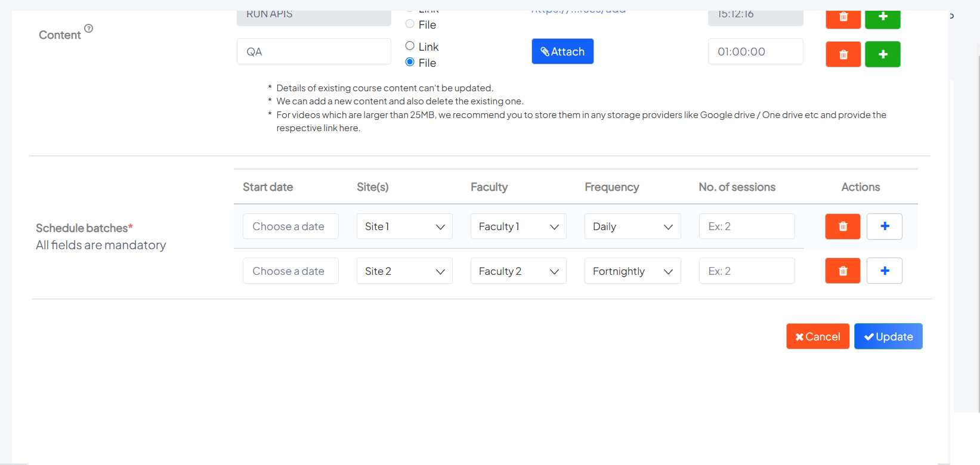Add a batch after Site 1 row
Viewport: 980px width, 465px height.
(x=884, y=227)
